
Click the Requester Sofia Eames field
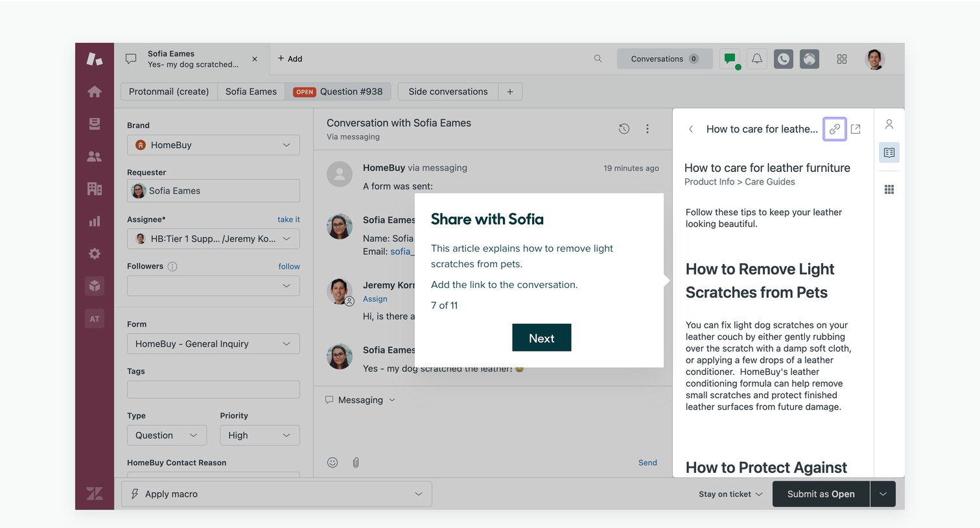[213, 191]
